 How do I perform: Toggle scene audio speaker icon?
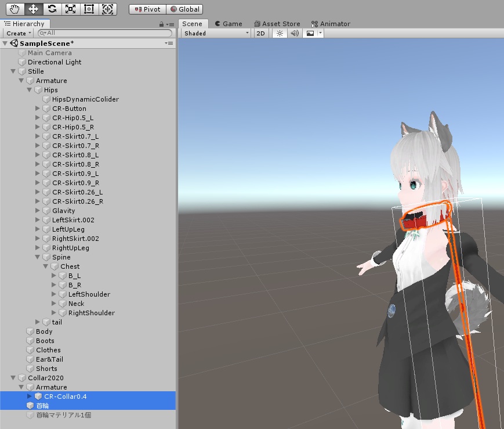(x=295, y=33)
